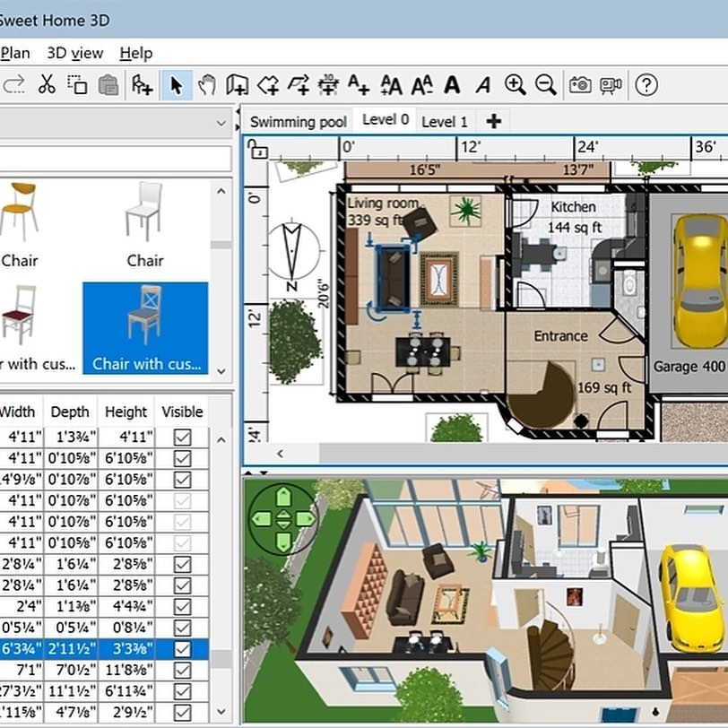Toggle Visible checkbox for row 2'4" width
The image size is (728, 728).
click(x=183, y=606)
